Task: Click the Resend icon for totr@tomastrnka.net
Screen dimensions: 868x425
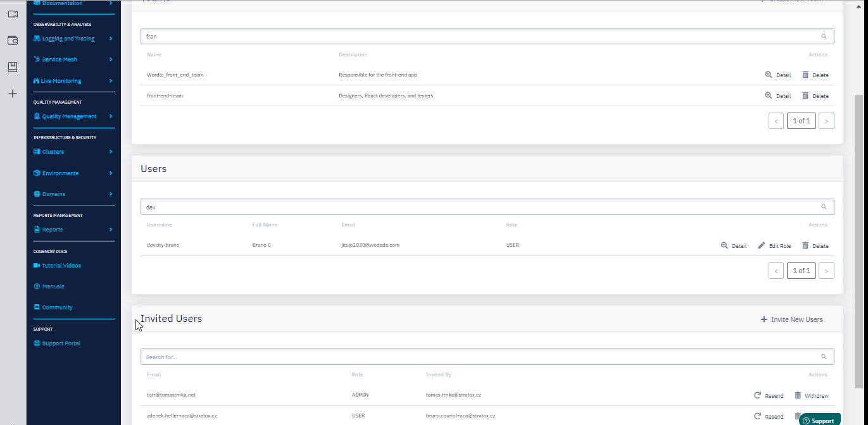Action: coord(757,395)
